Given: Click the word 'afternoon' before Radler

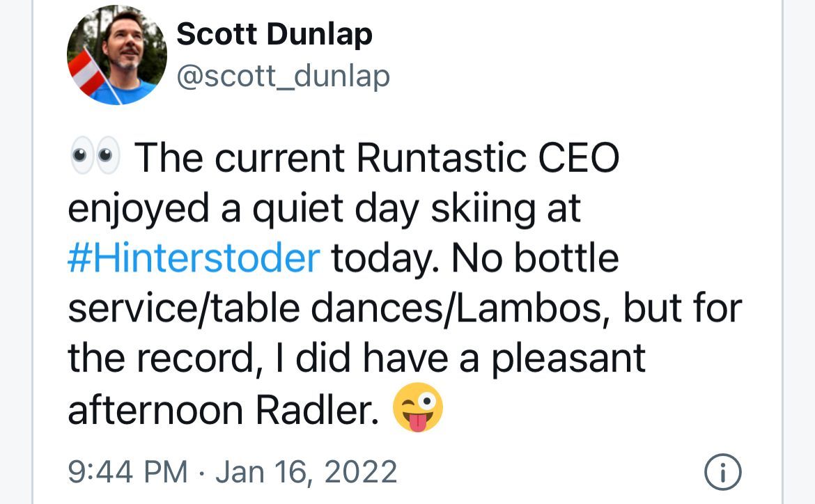Looking at the screenshot, I should click(155, 409).
